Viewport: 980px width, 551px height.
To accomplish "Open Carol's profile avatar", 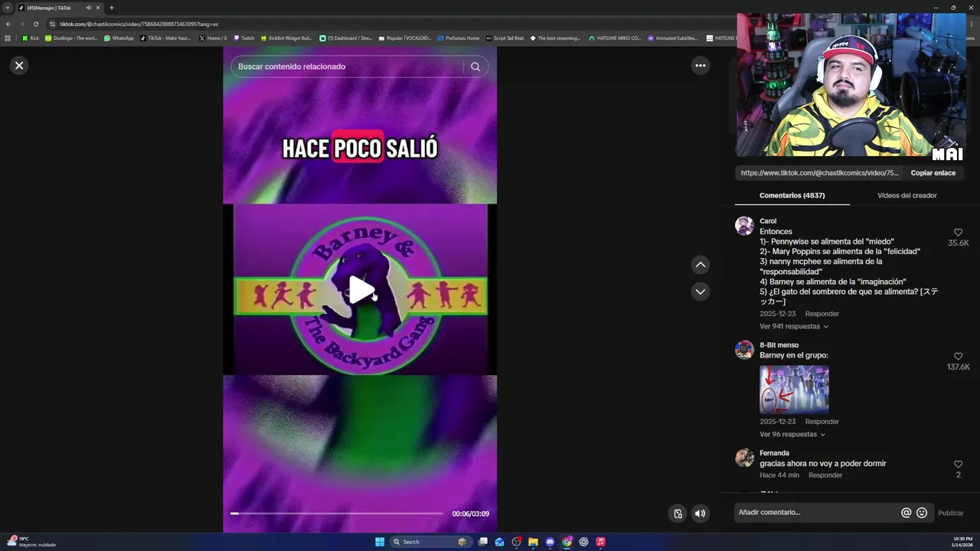I will [x=744, y=226].
